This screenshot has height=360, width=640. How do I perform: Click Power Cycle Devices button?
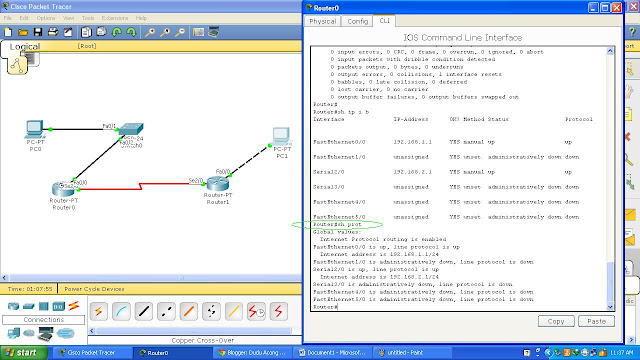tap(94, 289)
